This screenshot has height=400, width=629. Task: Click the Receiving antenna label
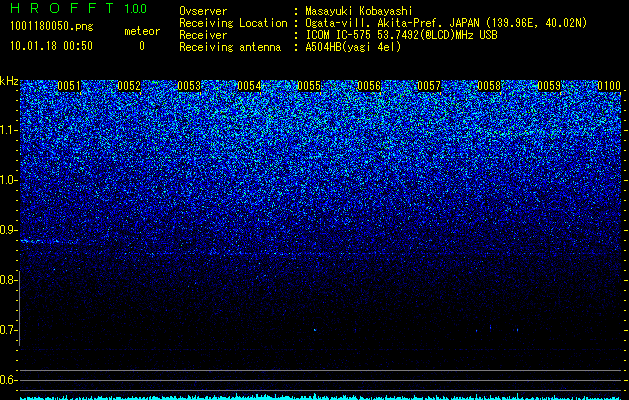point(230,47)
